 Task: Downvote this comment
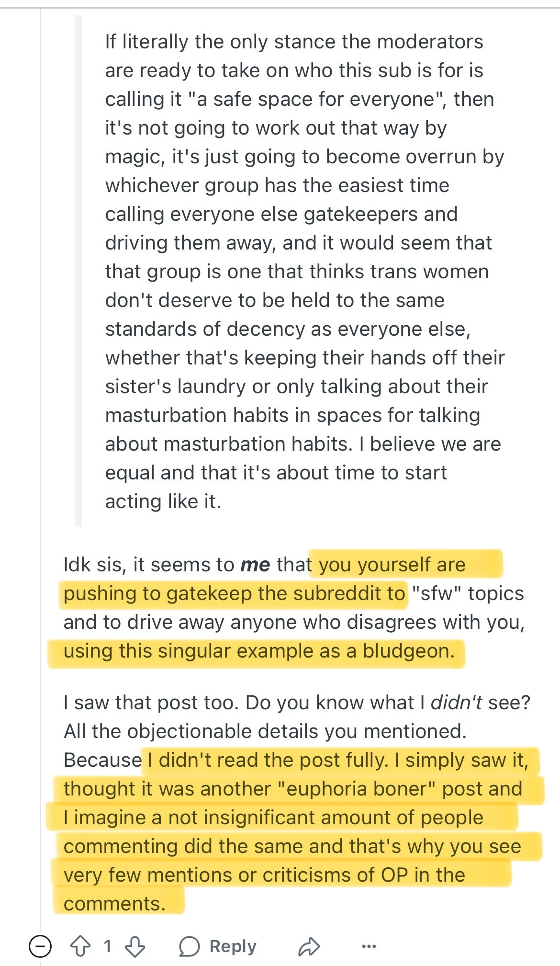(135, 946)
